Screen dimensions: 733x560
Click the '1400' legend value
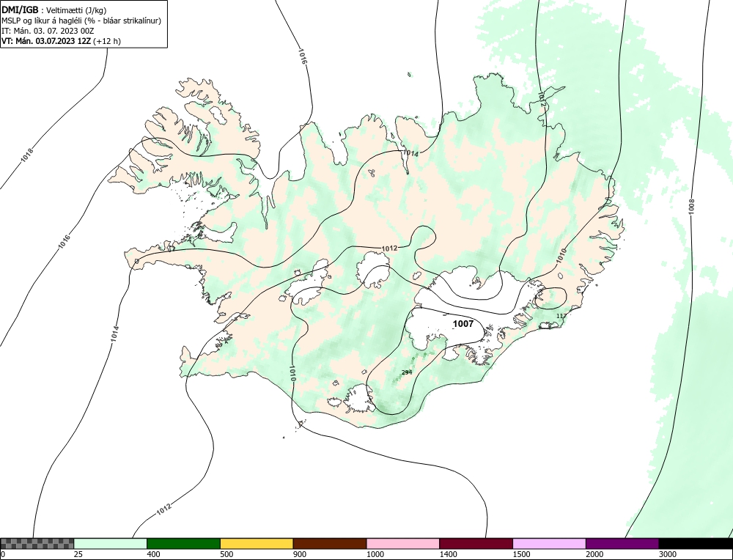(448, 555)
